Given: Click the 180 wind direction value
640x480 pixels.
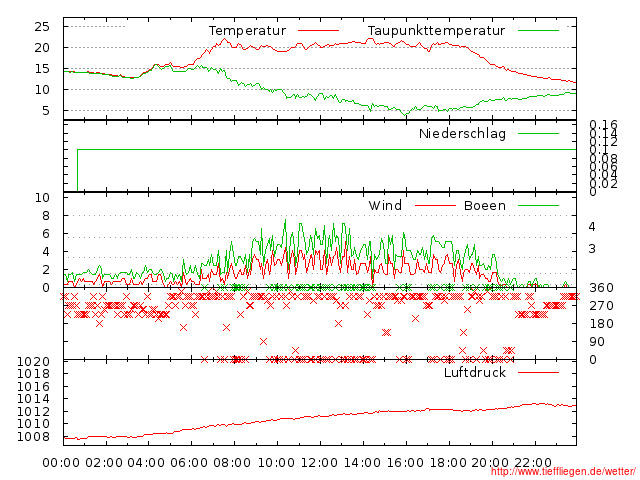Looking at the screenshot, I should [601, 324].
